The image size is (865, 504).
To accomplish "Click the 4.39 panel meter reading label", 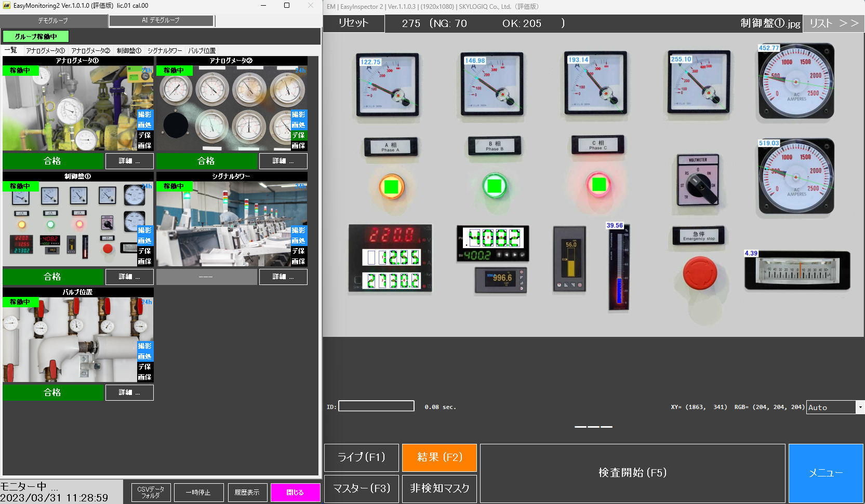I will (751, 253).
